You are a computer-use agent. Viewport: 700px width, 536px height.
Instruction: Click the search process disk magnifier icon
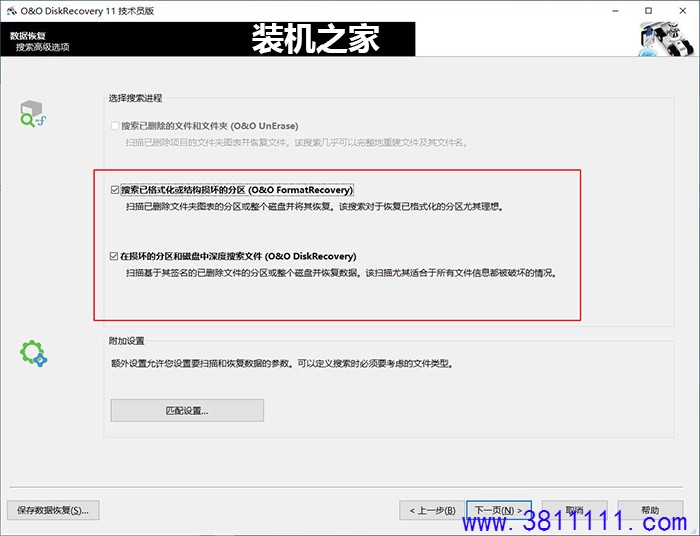click(33, 113)
